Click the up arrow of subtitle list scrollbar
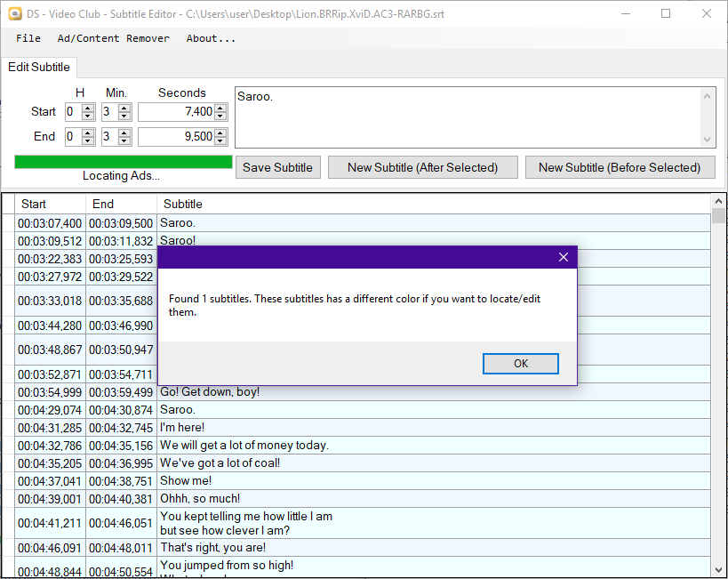This screenshot has width=728, height=579. tap(718, 201)
